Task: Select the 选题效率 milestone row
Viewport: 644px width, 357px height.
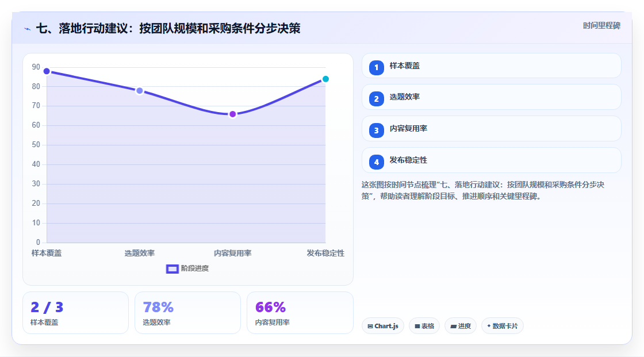Action: [491, 97]
